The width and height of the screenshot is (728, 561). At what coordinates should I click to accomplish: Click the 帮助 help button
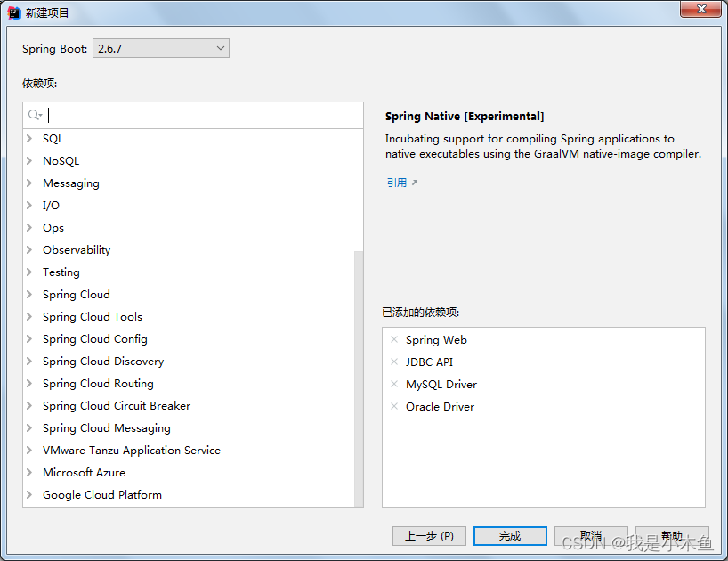click(672, 536)
